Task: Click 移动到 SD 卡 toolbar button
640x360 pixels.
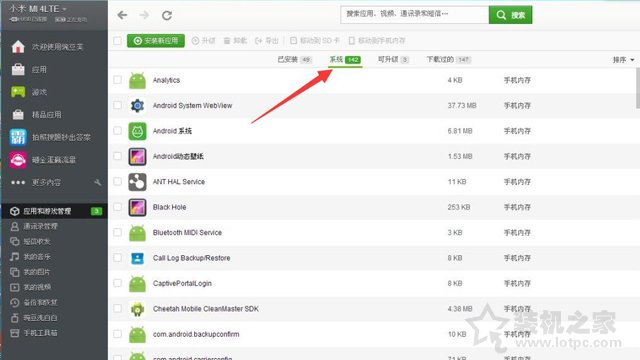Action: (x=315, y=40)
